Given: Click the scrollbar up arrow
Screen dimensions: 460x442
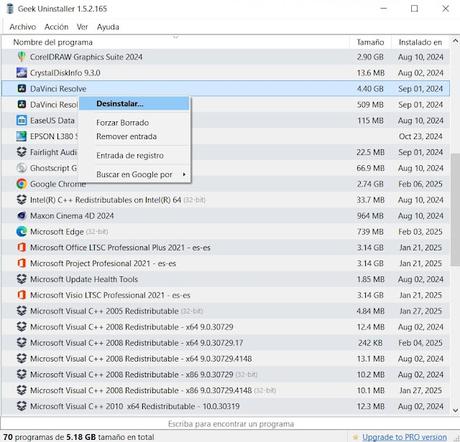Looking at the screenshot, I should [x=455, y=41].
